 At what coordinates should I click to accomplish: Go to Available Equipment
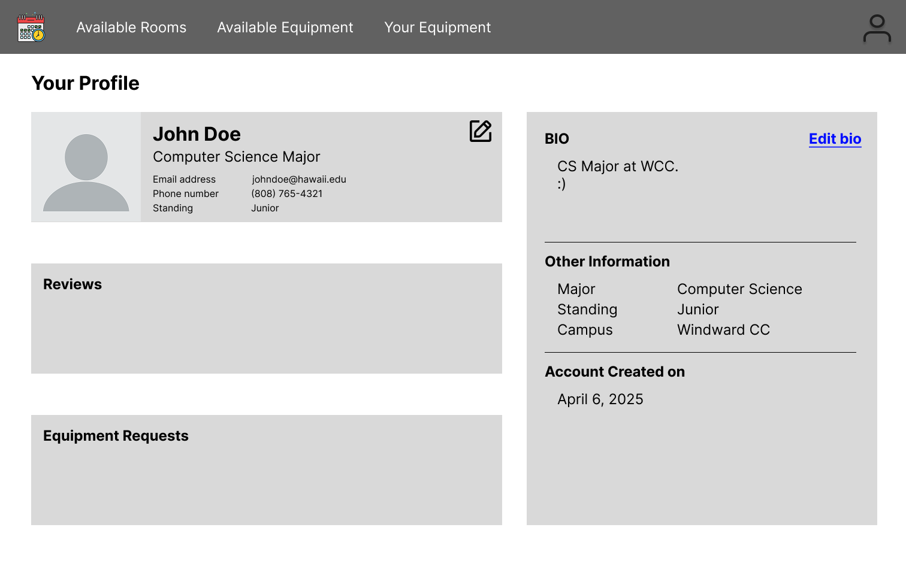(285, 28)
